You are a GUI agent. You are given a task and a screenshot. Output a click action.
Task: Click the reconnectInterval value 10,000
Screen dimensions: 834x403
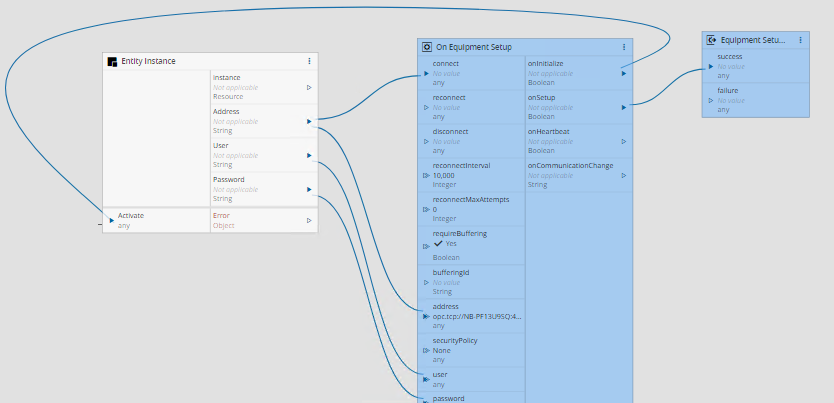[x=444, y=175]
